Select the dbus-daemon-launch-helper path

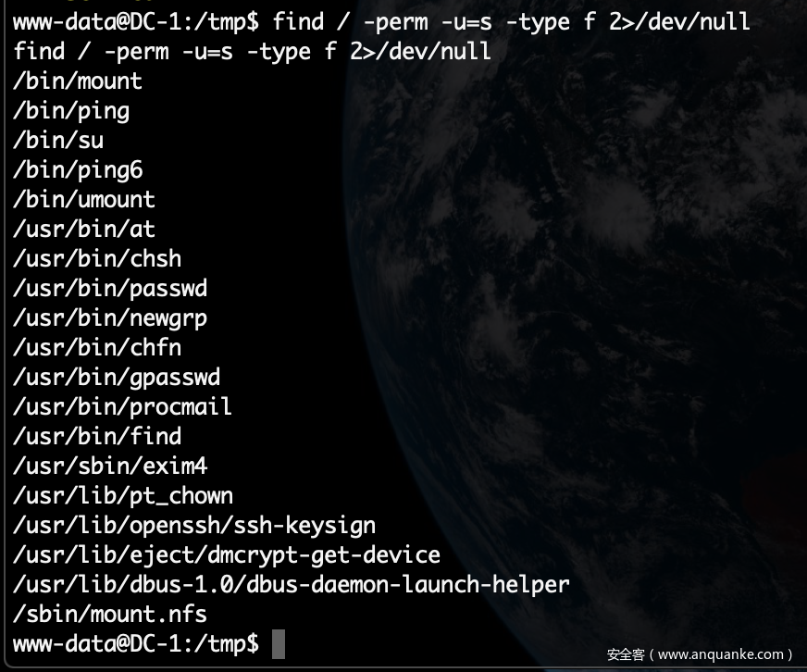(x=292, y=585)
